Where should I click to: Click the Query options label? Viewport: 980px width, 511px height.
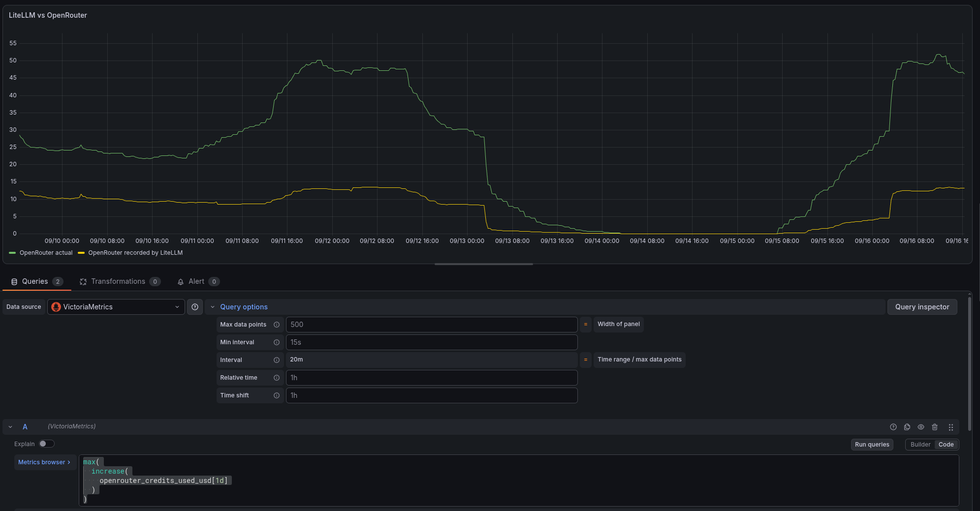click(244, 307)
